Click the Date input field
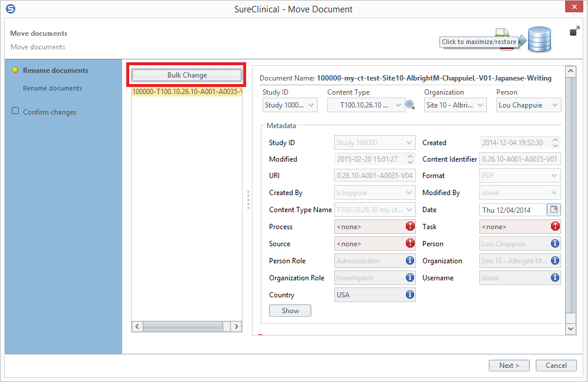588x382 pixels. 513,210
